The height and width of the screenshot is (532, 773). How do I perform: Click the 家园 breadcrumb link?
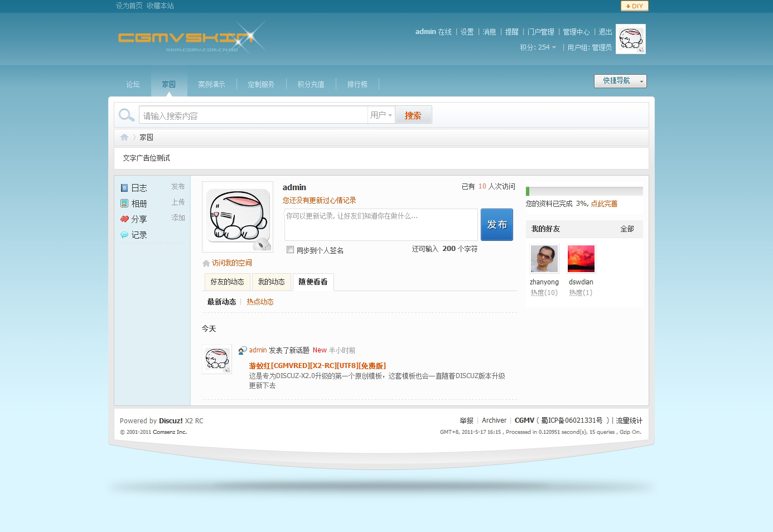point(146,137)
